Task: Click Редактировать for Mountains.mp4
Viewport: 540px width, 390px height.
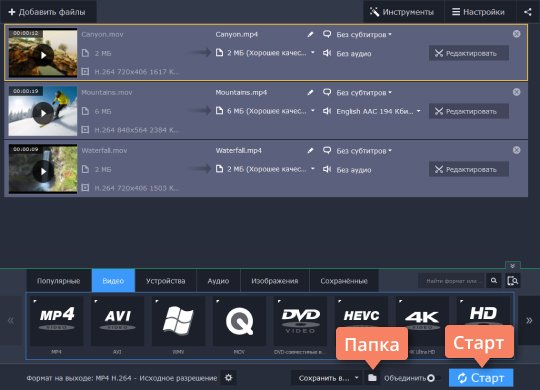Action: 468,111
